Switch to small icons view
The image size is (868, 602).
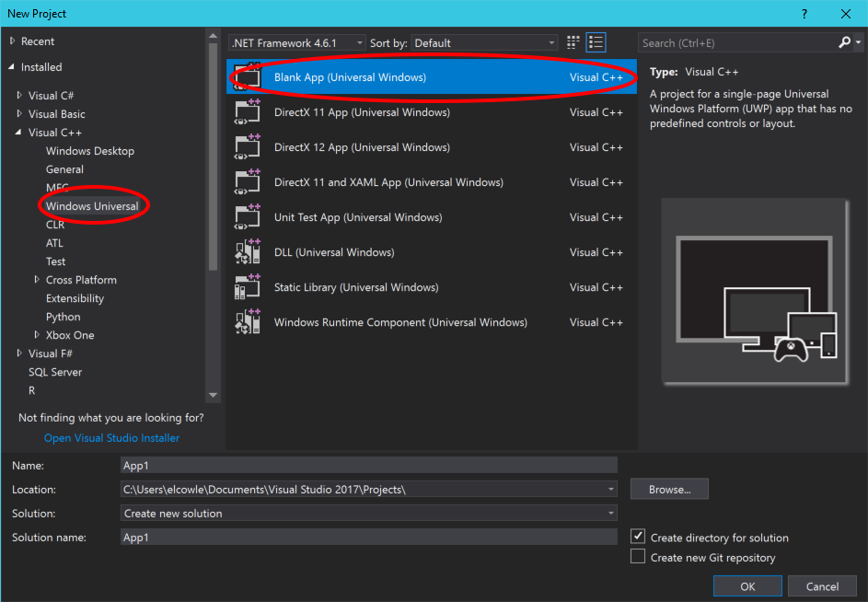[573, 42]
